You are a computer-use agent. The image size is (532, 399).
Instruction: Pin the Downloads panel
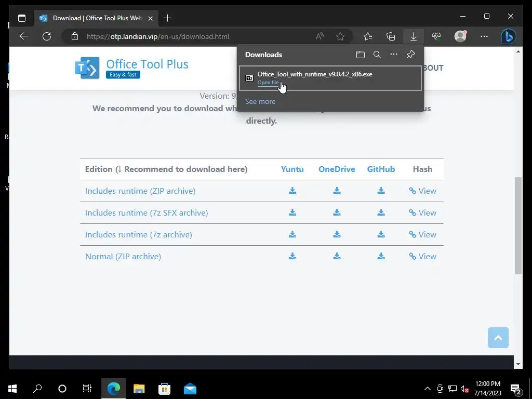[x=410, y=54]
